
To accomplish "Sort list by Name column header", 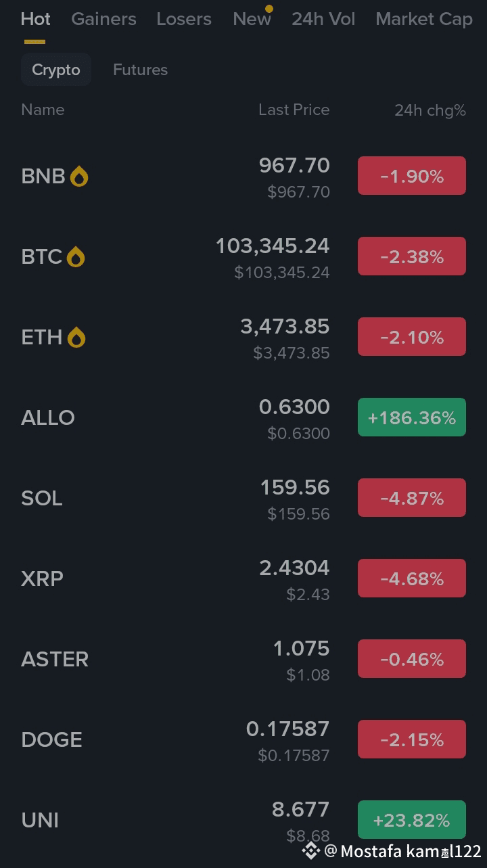I will pyautogui.click(x=43, y=110).
